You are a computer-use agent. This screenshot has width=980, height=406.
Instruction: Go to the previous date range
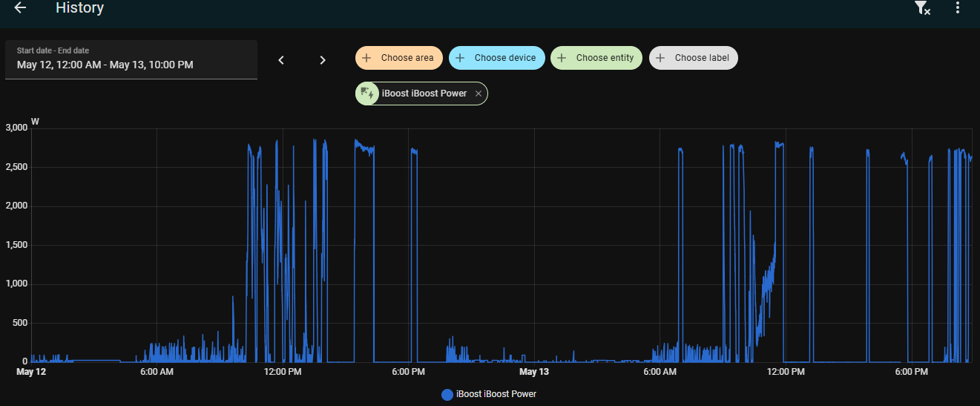point(281,60)
